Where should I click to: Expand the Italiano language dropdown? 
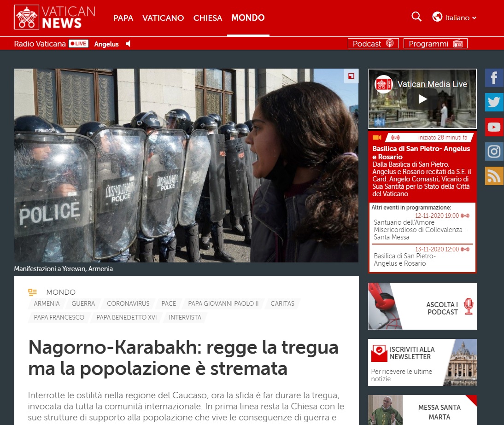point(455,17)
